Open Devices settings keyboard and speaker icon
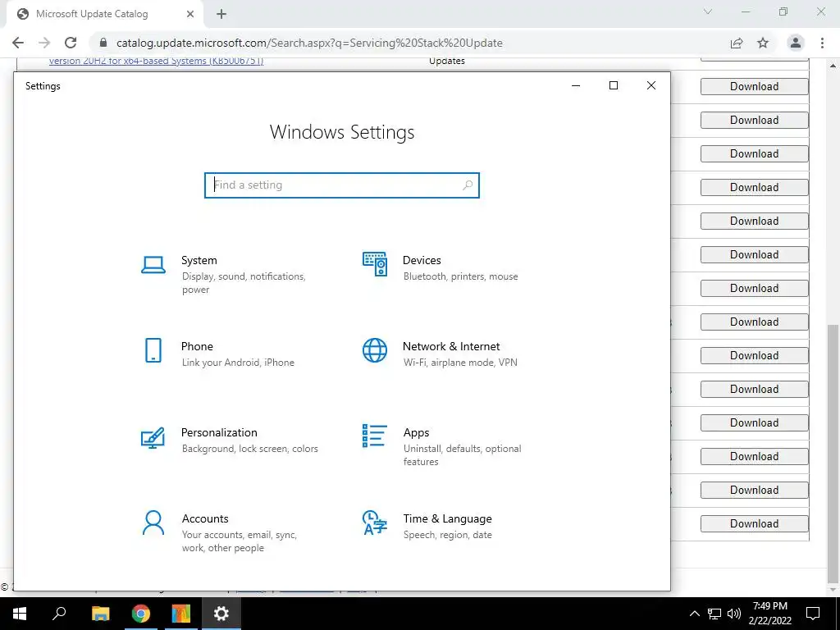Screen dimensions: 840x630 tap(374, 264)
